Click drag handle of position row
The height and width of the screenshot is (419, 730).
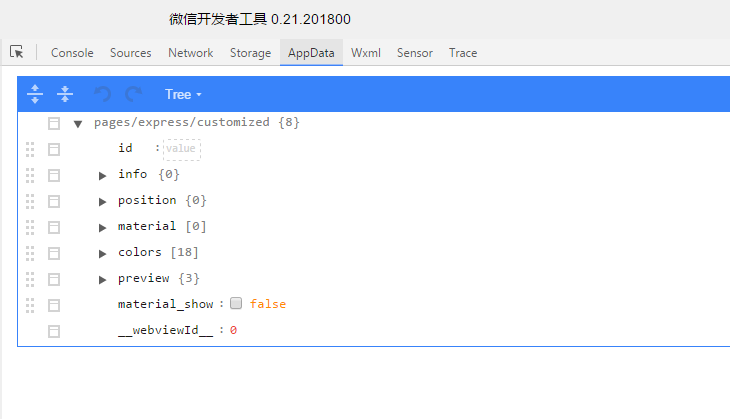click(30, 202)
